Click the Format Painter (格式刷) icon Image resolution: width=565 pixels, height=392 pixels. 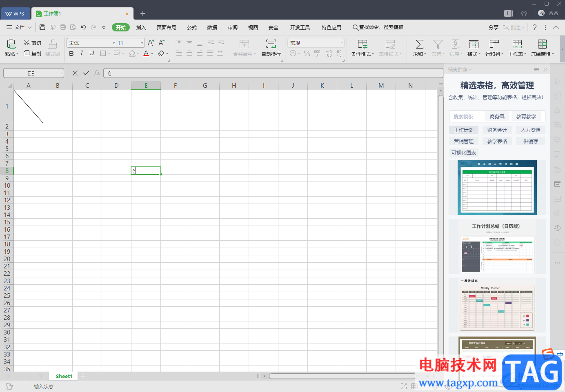pos(53,44)
